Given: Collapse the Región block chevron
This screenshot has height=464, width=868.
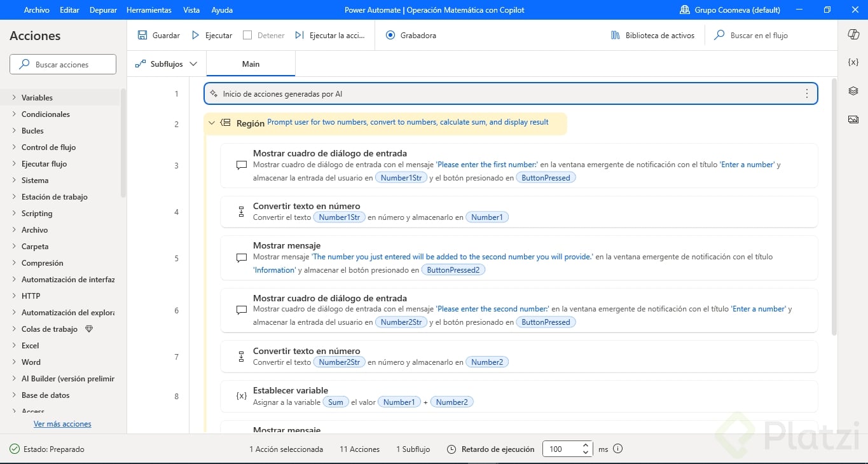Looking at the screenshot, I should tap(212, 123).
